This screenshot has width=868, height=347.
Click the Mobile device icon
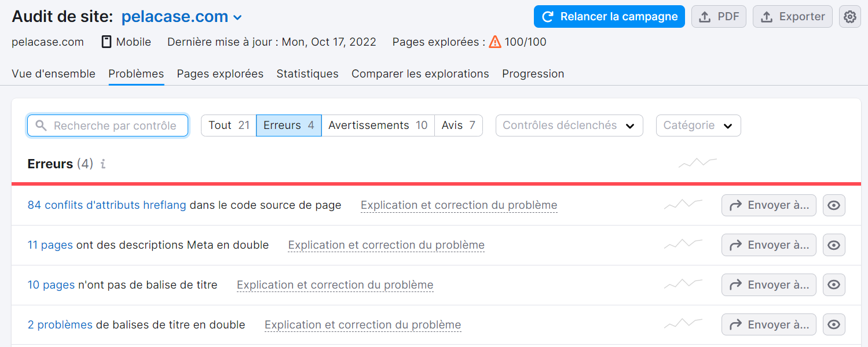click(105, 42)
